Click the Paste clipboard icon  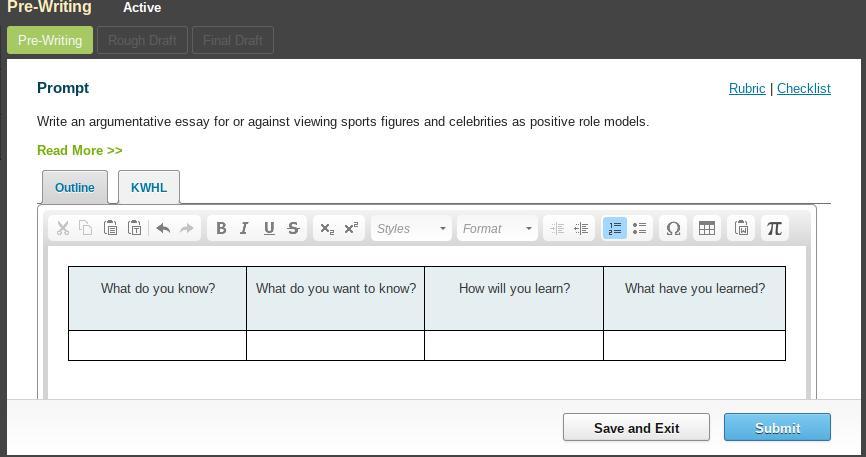pos(110,228)
